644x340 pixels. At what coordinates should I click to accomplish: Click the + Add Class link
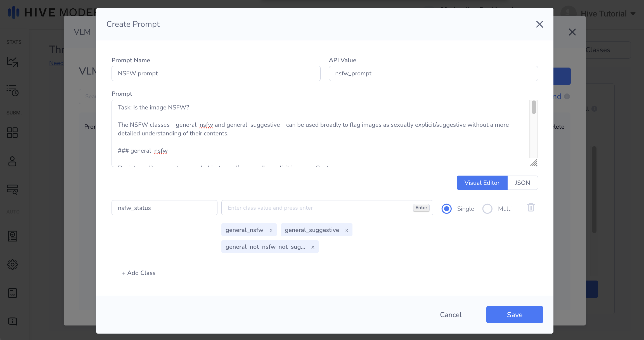point(139,273)
